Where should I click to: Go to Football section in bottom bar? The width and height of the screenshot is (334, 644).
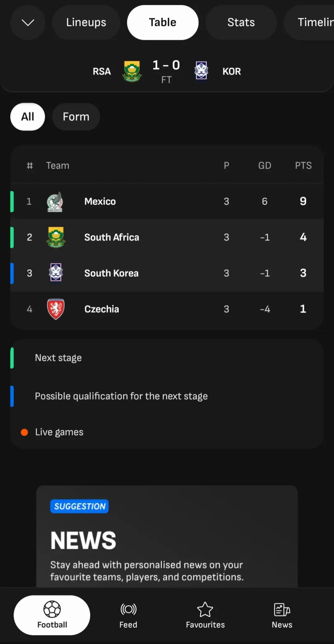point(52,615)
